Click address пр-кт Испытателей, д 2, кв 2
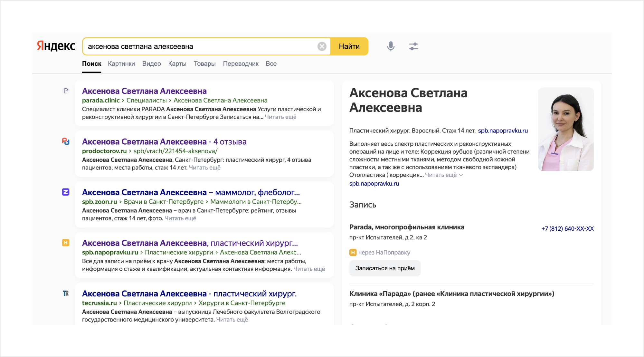 point(388,237)
